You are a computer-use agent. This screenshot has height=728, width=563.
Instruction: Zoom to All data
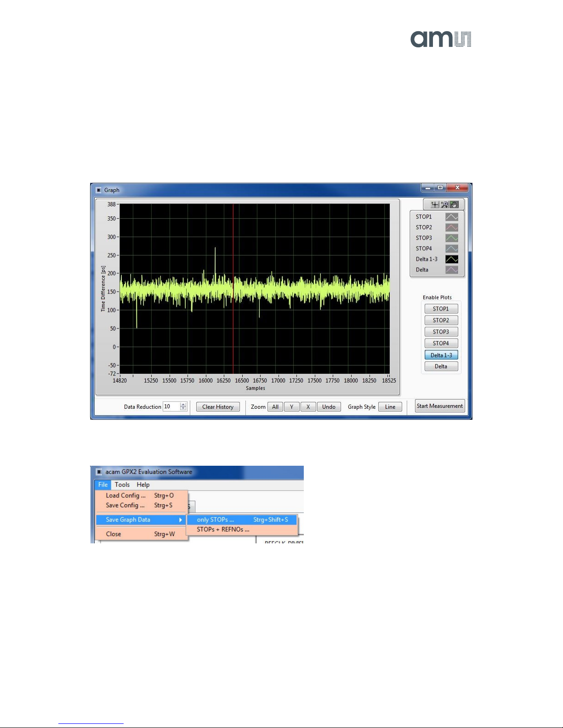(275, 407)
